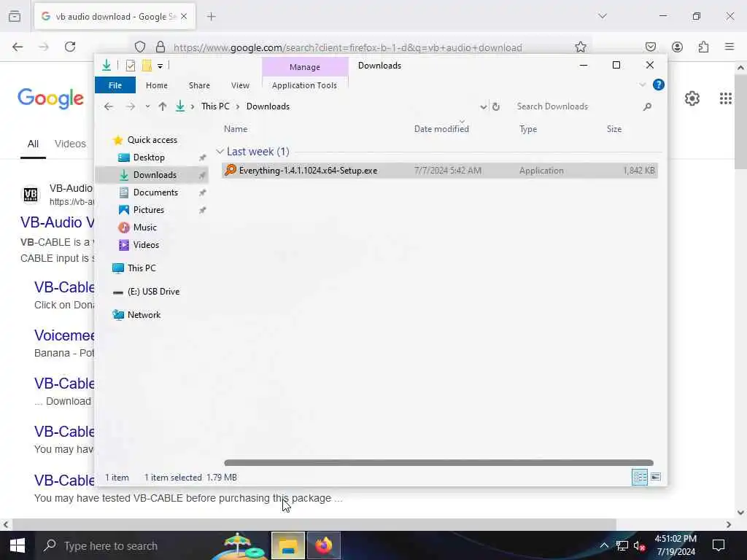Expand the ribbon with the chevron
Screen dimensions: 747x560
click(x=642, y=85)
